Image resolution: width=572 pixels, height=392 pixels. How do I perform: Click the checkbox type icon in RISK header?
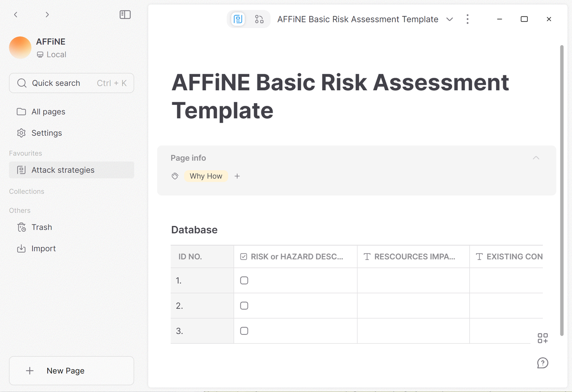(244, 257)
